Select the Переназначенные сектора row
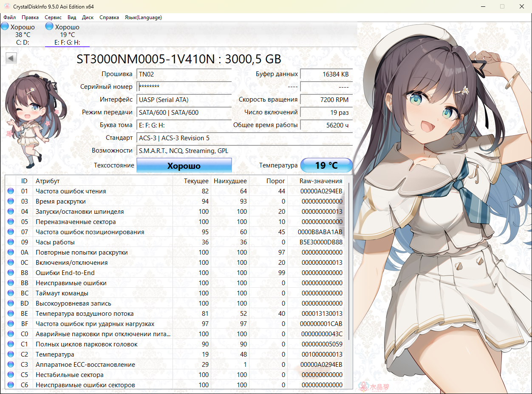Screen dimensions: 532x394 click(76, 222)
